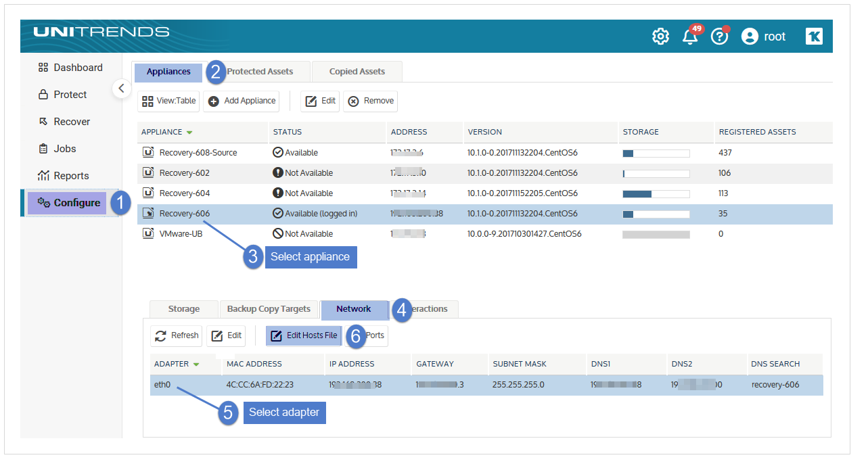Screen dimensions: 868x468
Task: Go to Dashboard in sidebar
Action: click(x=70, y=68)
